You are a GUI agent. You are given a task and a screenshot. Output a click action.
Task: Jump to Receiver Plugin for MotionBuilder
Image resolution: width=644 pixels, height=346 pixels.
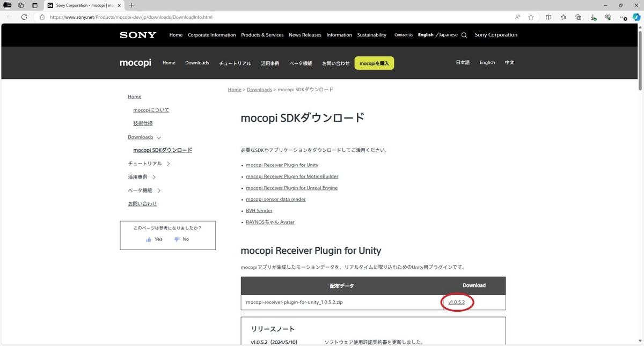click(292, 176)
